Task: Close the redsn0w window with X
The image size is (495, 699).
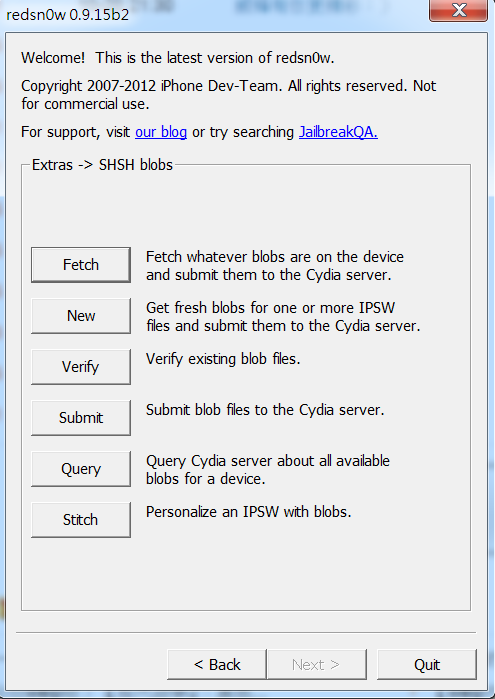Action: (458, 10)
